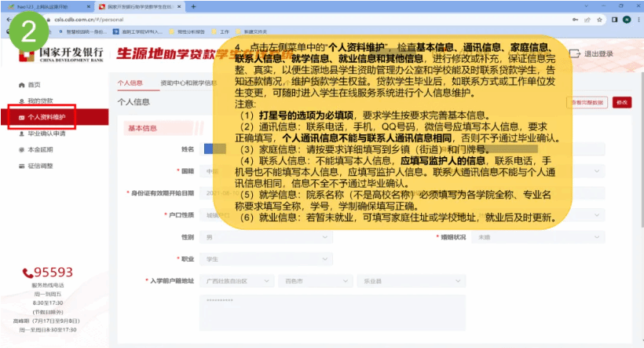Open 智慧校园统一身份 bookmark
This screenshot has height=348, width=644.
click(82, 31)
